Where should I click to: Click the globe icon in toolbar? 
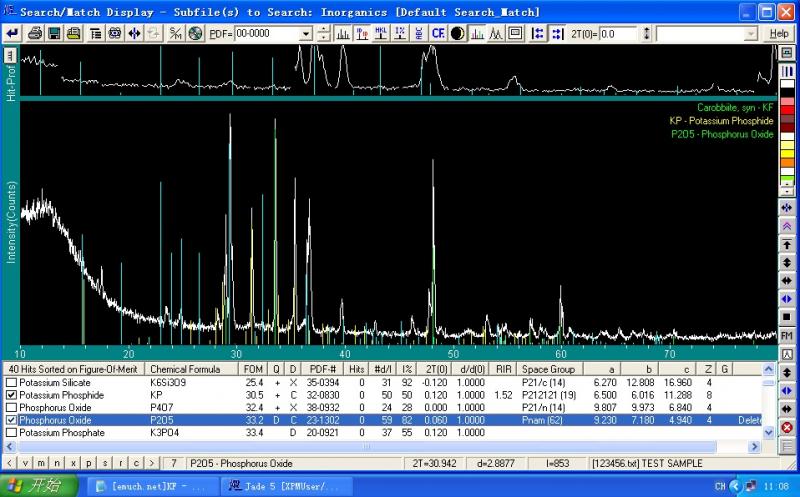coord(195,33)
